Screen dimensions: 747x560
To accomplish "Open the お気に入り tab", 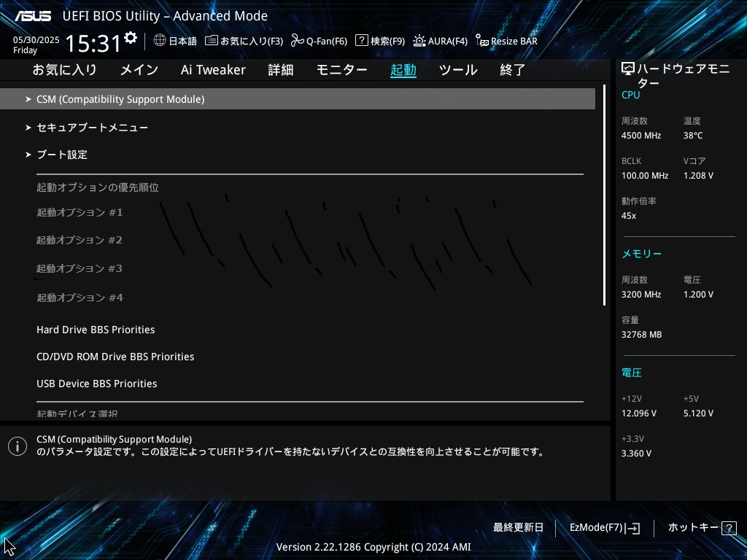I will (x=65, y=70).
